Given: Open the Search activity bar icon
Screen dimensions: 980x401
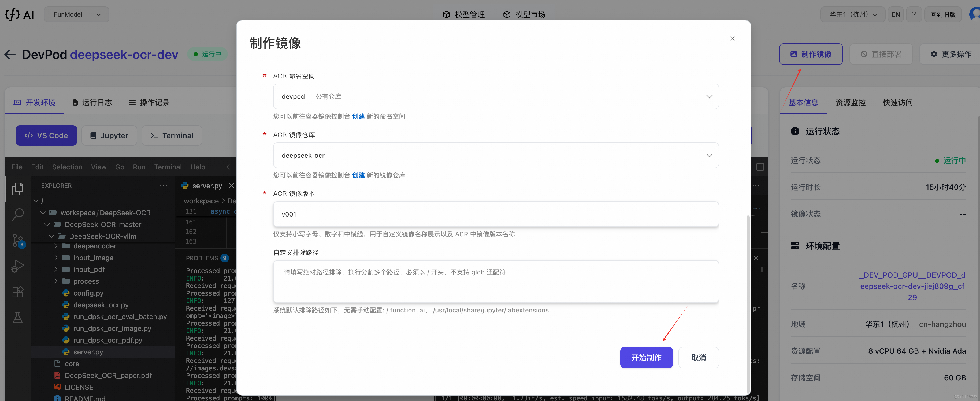Looking at the screenshot, I should 17,214.
